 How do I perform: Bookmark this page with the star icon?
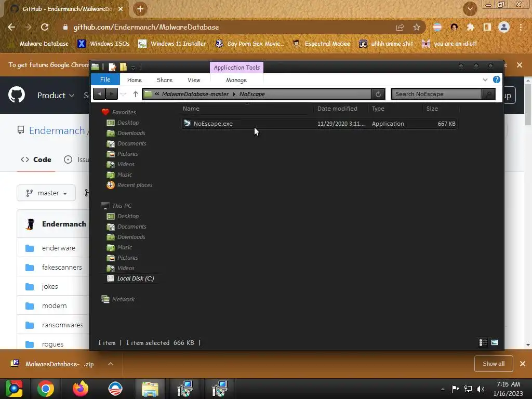point(416,28)
